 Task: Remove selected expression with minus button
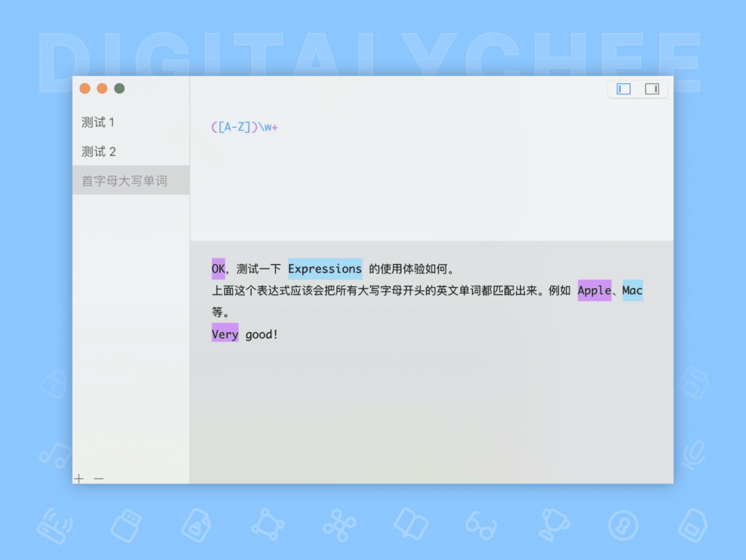[x=98, y=478]
